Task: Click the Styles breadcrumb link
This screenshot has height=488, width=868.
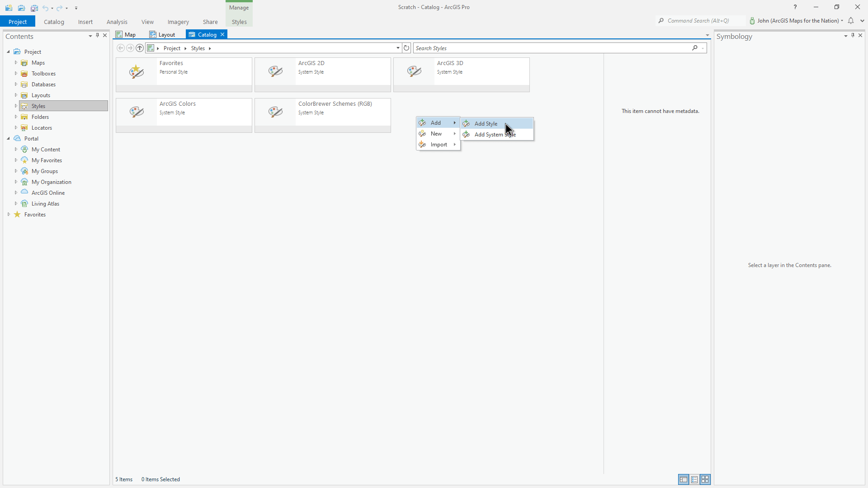Action: 198,48
